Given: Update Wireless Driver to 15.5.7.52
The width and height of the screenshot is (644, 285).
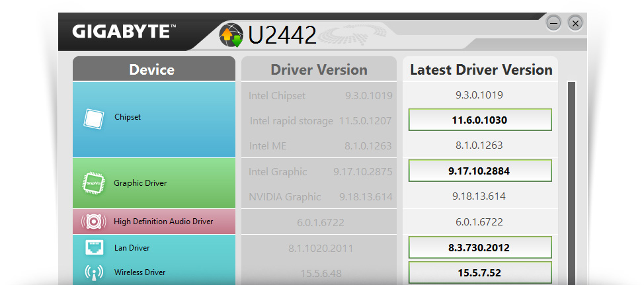Looking at the screenshot, I should [480, 272].
